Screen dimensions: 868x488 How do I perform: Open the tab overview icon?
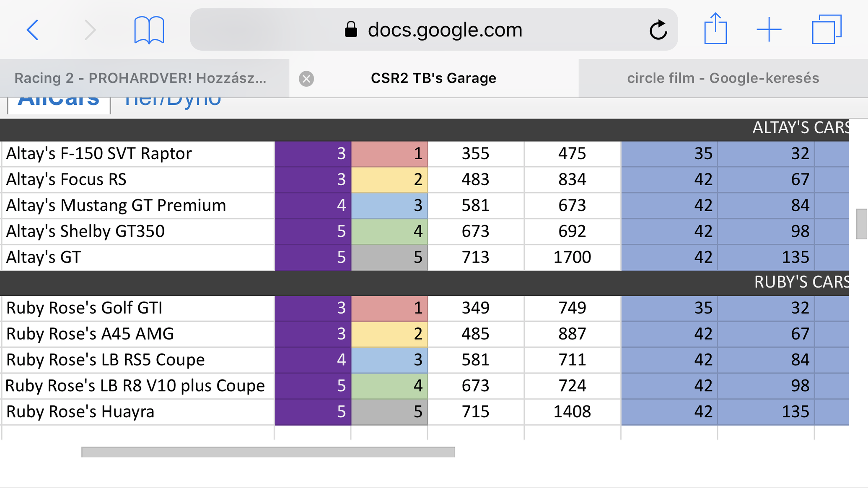pyautogui.click(x=826, y=30)
